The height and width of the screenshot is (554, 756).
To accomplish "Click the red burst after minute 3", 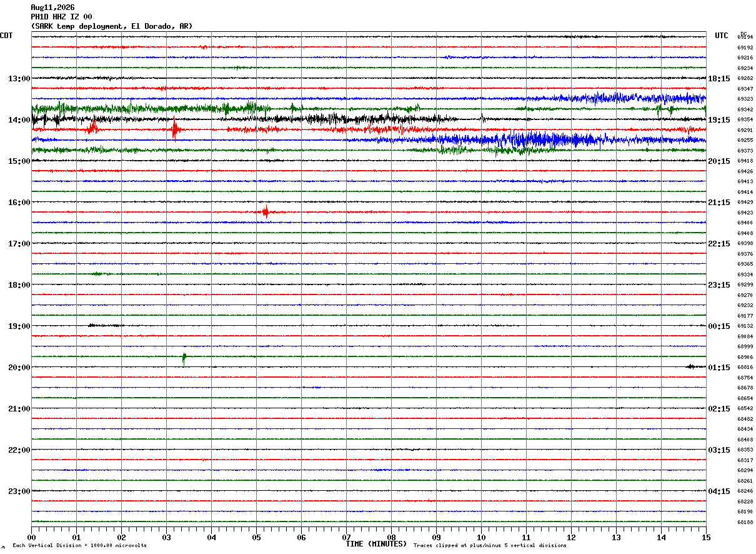I will pyautogui.click(x=175, y=130).
